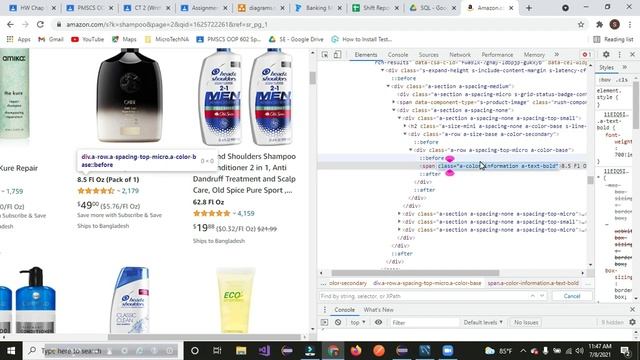Select the Styles sidebar tab
This screenshot has width=640, height=360.
coord(607,67)
